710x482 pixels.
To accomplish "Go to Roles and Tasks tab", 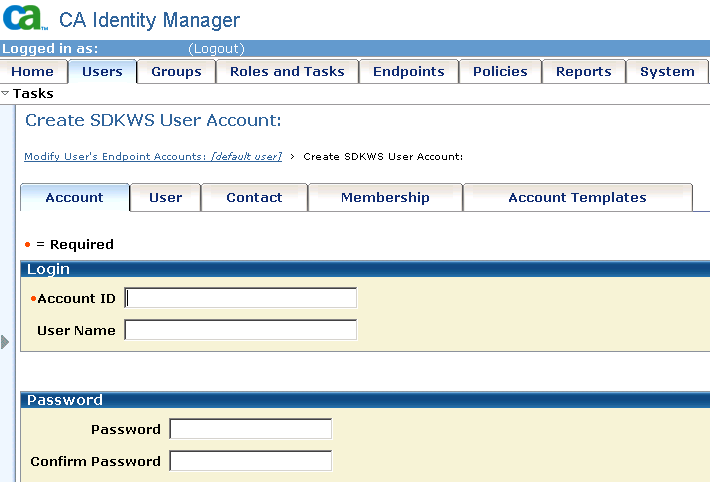I will point(287,72).
